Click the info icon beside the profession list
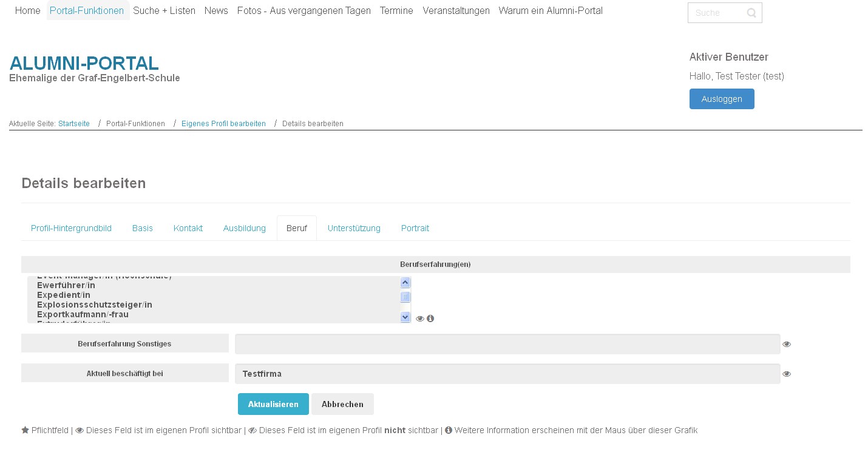Viewport: 868px width, 455px height. (430, 318)
